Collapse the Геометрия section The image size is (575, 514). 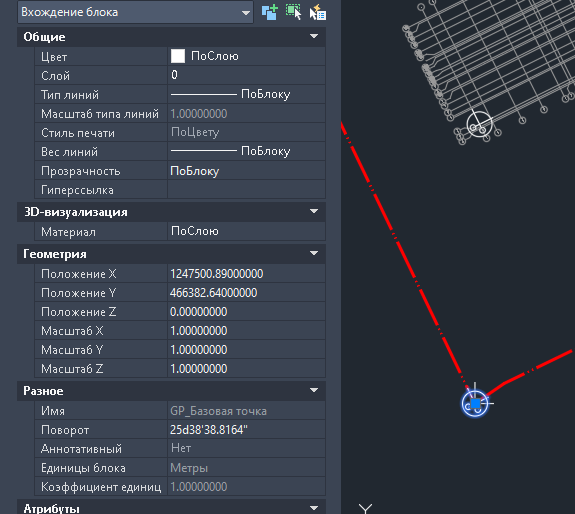[314, 253]
